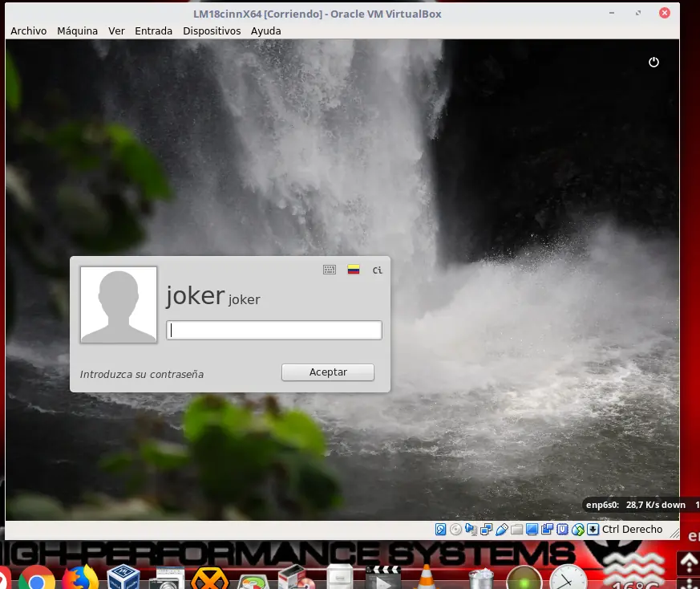
Task: Open the Máquina menu
Action: tap(77, 30)
